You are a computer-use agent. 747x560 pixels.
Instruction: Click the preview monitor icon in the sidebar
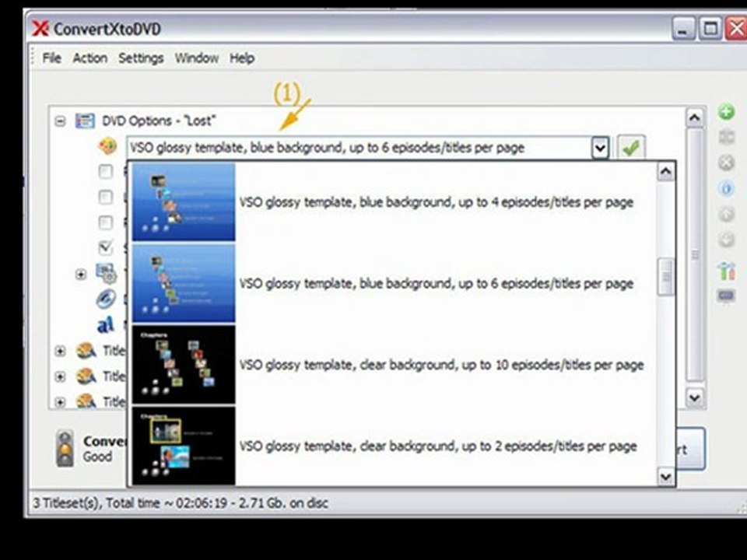(726, 296)
